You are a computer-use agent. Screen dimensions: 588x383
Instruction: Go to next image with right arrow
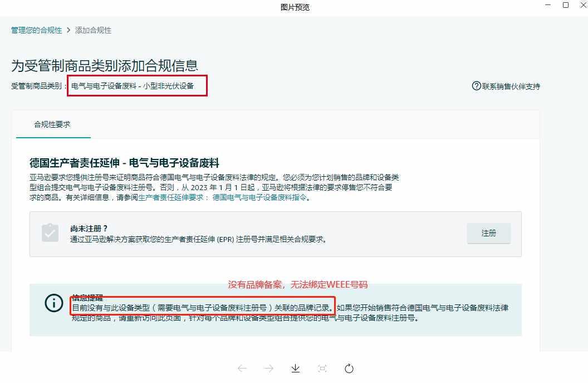point(269,369)
